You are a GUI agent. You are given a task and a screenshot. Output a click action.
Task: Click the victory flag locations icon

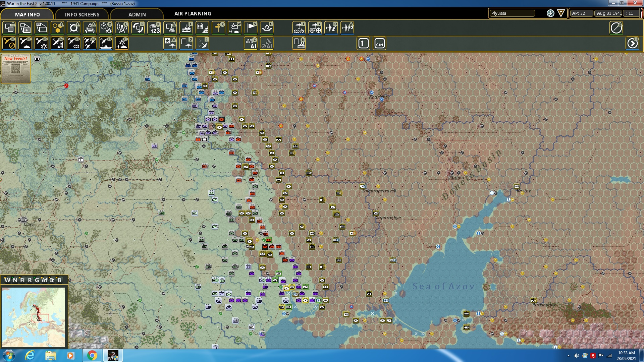(251, 28)
